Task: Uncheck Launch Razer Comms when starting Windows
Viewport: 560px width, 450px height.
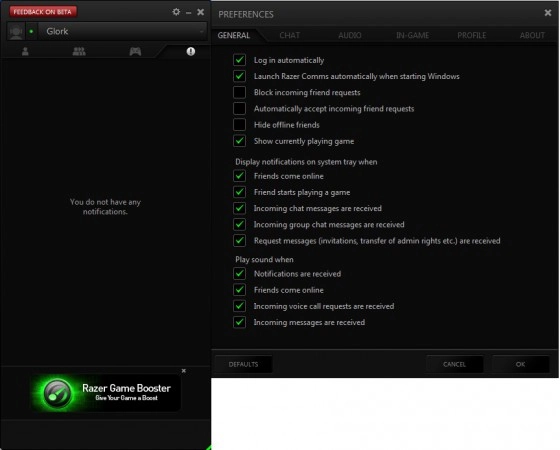Action: pyautogui.click(x=240, y=76)
